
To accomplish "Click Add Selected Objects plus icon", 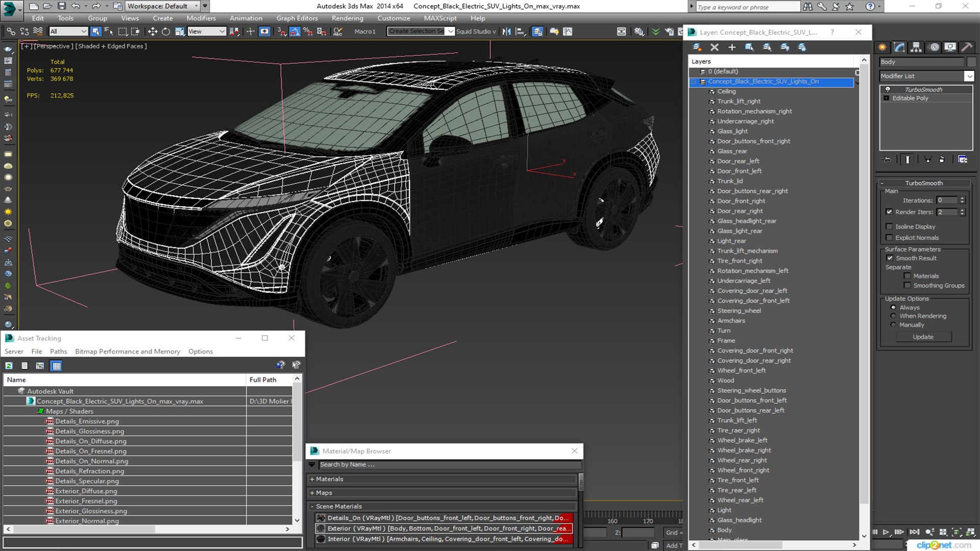I will point(732,47).
